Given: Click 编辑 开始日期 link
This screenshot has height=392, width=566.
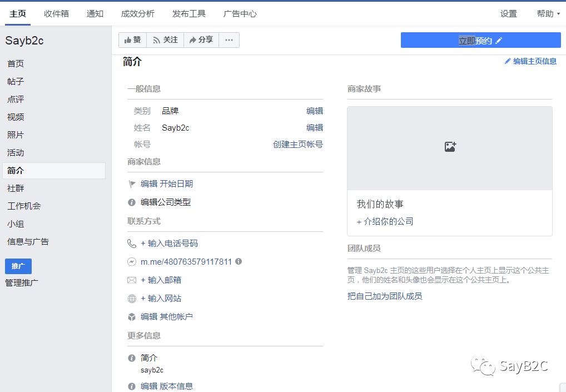Looking at the screenshot, I should click(x=167, y=184).
